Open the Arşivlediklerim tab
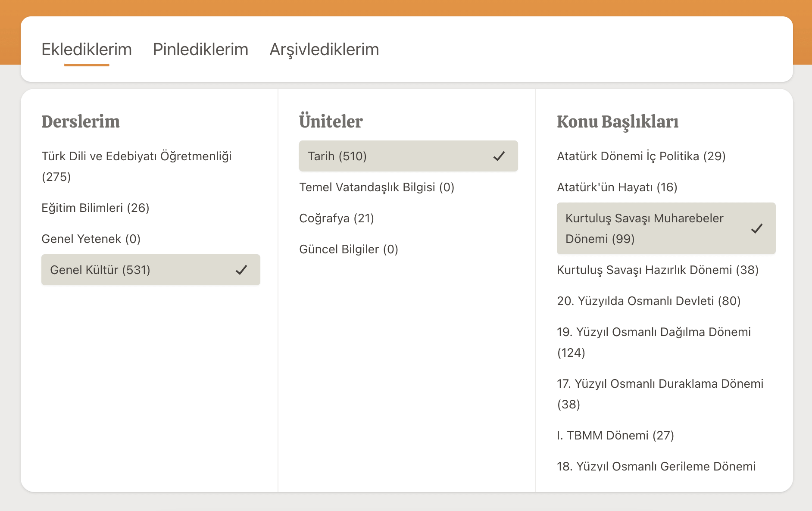 coord(324,50)
